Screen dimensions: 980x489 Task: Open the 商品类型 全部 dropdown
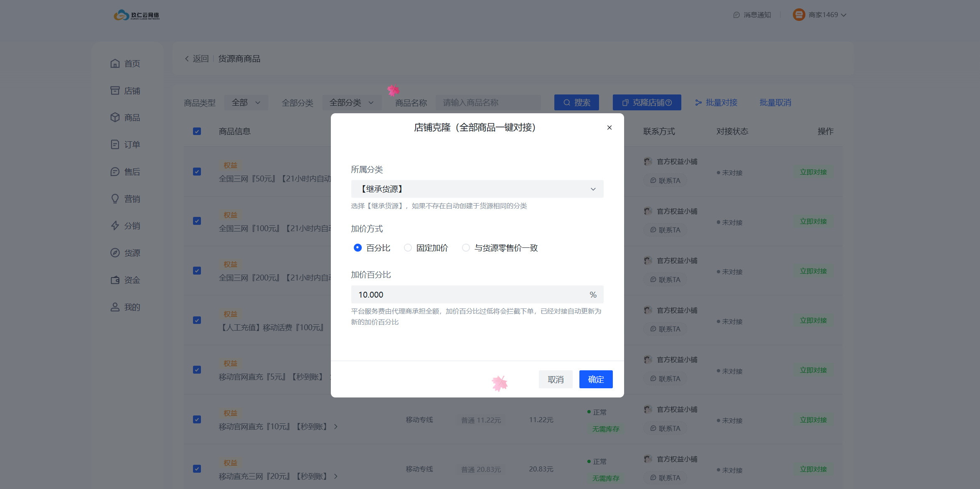[246, 102]
